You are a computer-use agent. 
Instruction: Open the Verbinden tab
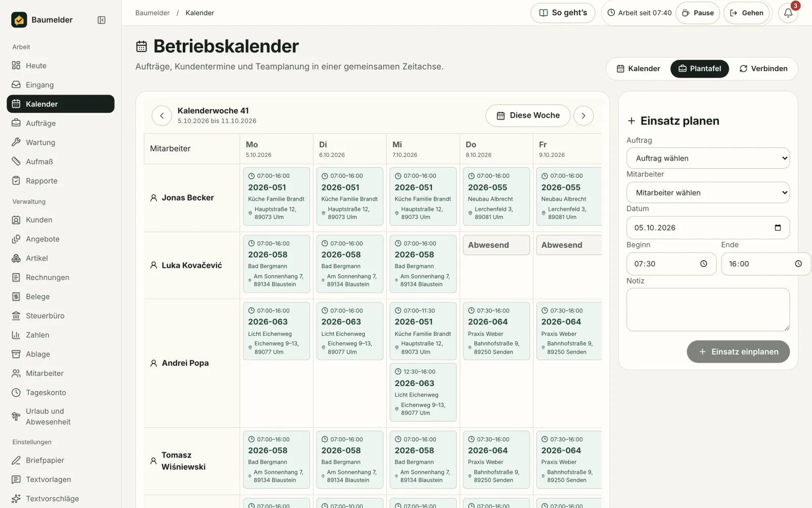763,69
